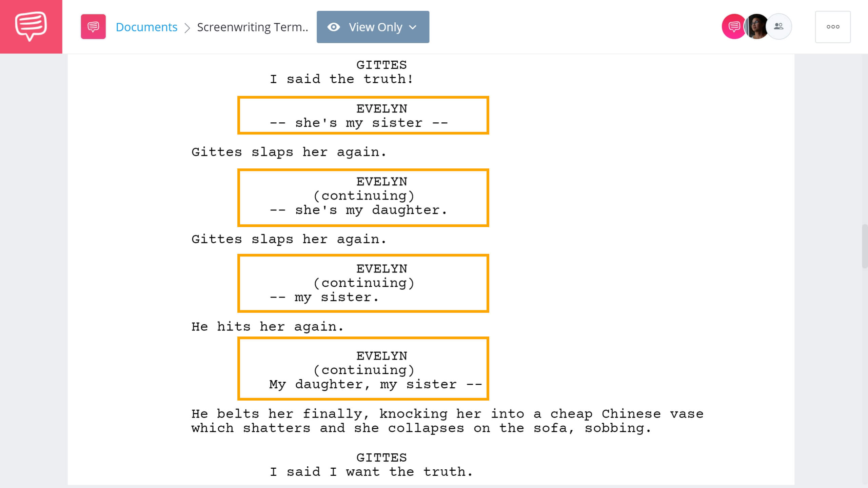Toggle visibility of the first Evelyn dialogue box

[x=364, y=115]
